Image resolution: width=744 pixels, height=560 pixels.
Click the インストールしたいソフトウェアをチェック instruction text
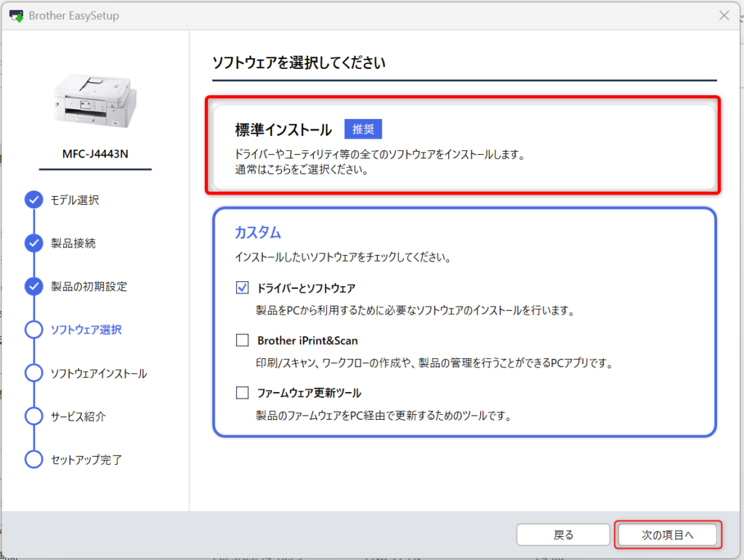click(x=343, y=257)
